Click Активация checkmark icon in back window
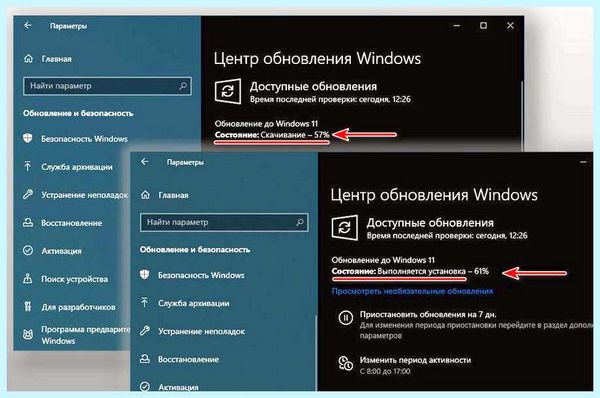 coord(28,250)
